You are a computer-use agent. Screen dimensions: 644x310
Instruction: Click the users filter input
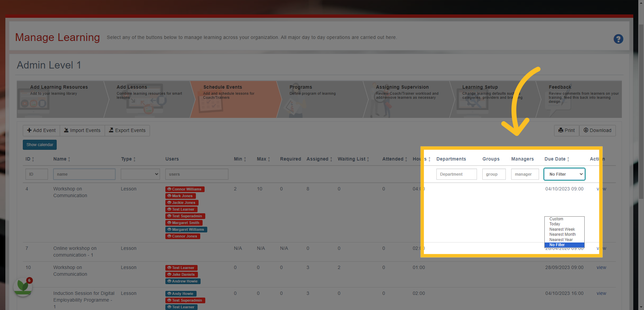[197, 174]
